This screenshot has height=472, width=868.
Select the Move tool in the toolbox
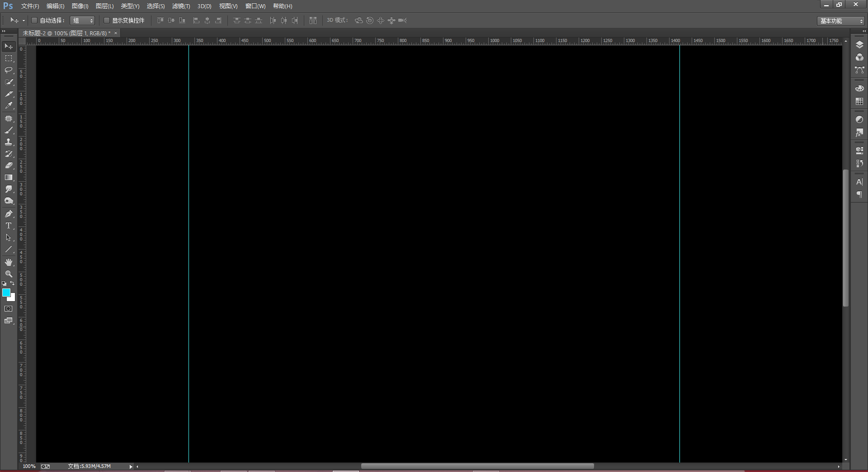(9, 47)
